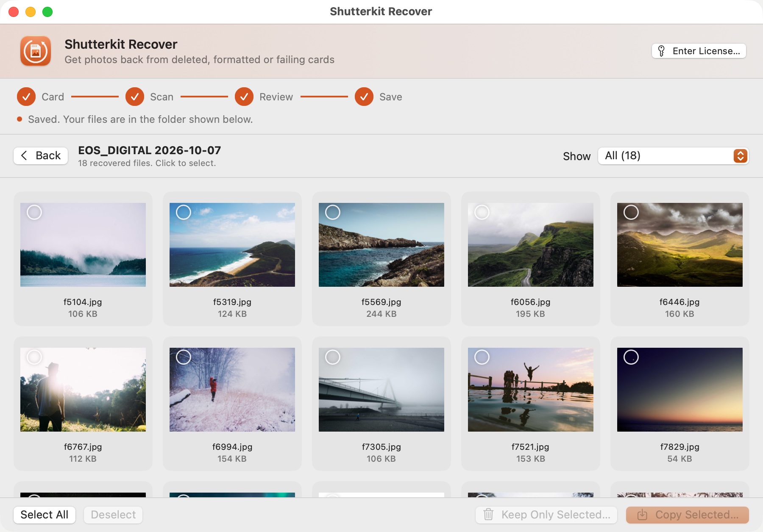The image size is (763, 532).
Task: Mark f6446.jpg with its selection circle
Action: (631, 212)
